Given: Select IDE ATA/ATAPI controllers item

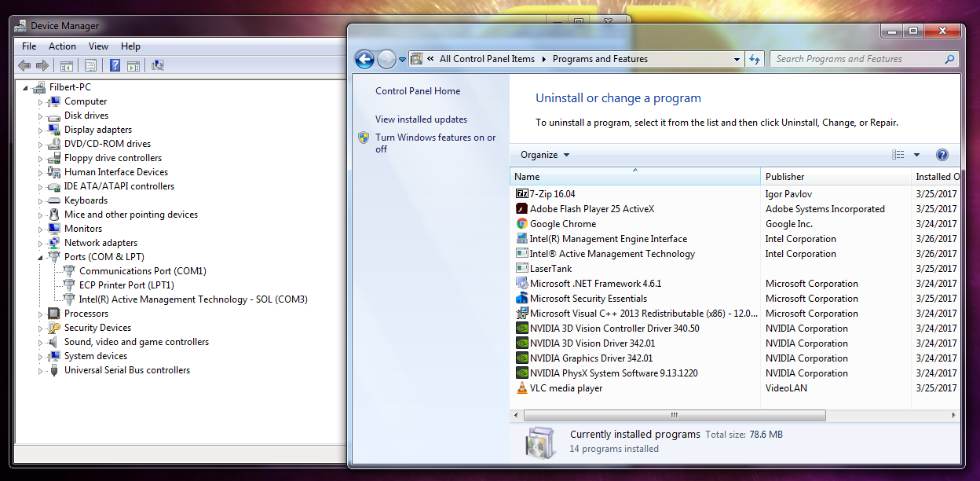Looking at the screenshot, I should [x=119, y=186].
